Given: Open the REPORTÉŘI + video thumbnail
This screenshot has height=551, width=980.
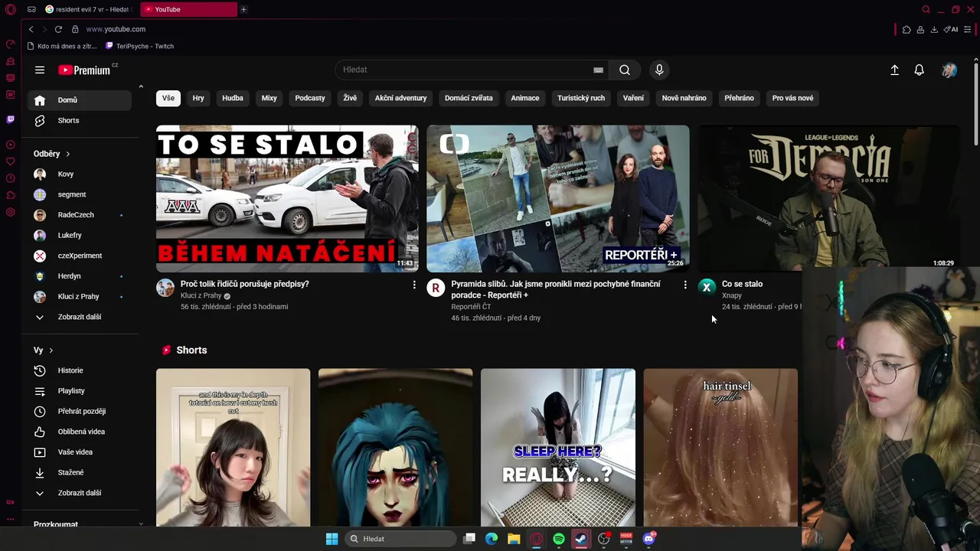Looking at the screenshot, I should click(558, 199).
